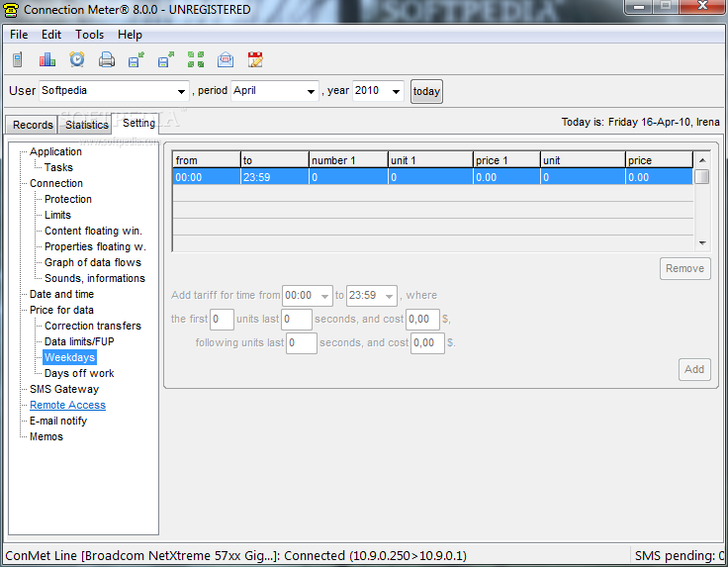Select Content floating win. tree item
728x567 pixels.
[x=93, y=231]
